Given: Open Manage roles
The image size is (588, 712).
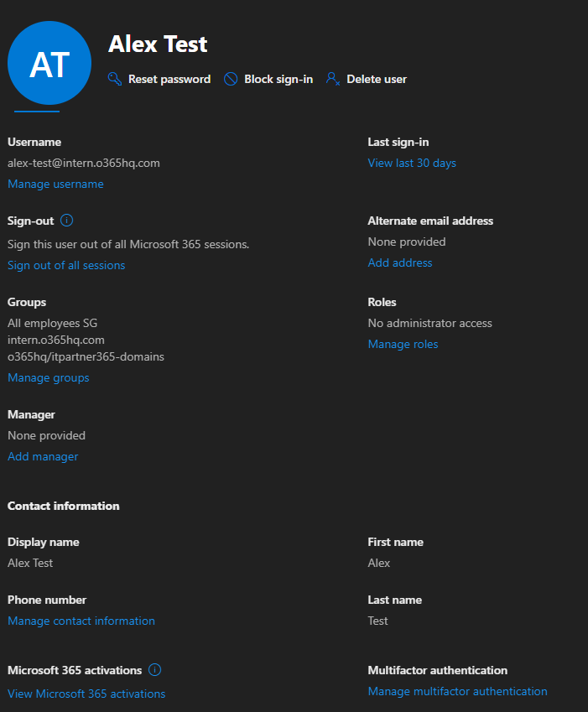Looking at the screenshot, I should pos(403,344).
